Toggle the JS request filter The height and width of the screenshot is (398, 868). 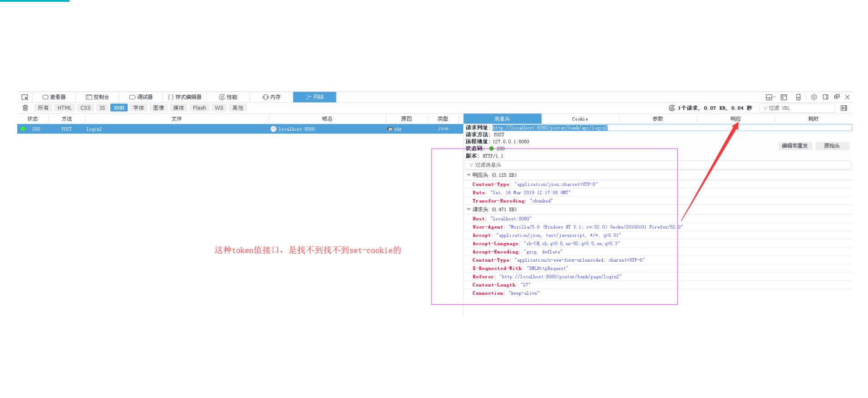102,108
